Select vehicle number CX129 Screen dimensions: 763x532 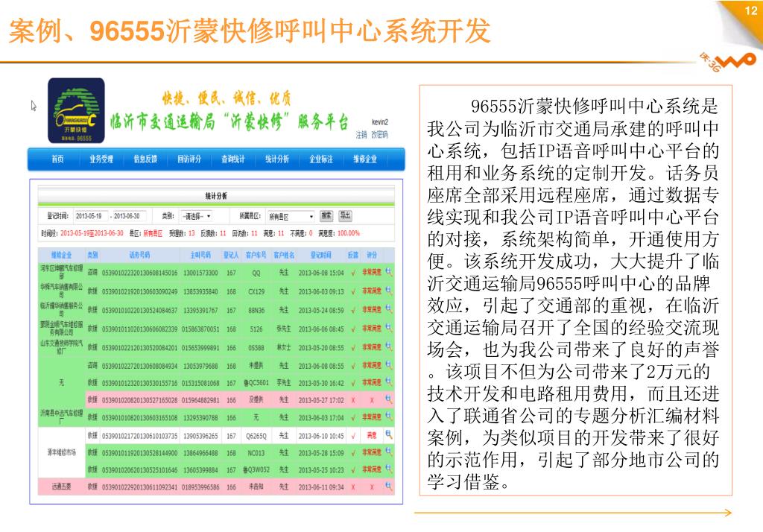coord(256,291)
